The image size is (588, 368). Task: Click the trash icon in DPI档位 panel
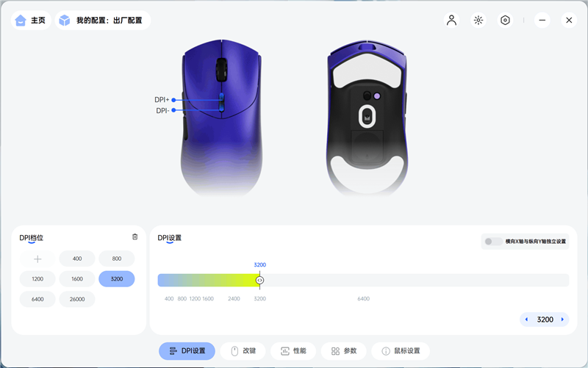click(x=135, y=237)
